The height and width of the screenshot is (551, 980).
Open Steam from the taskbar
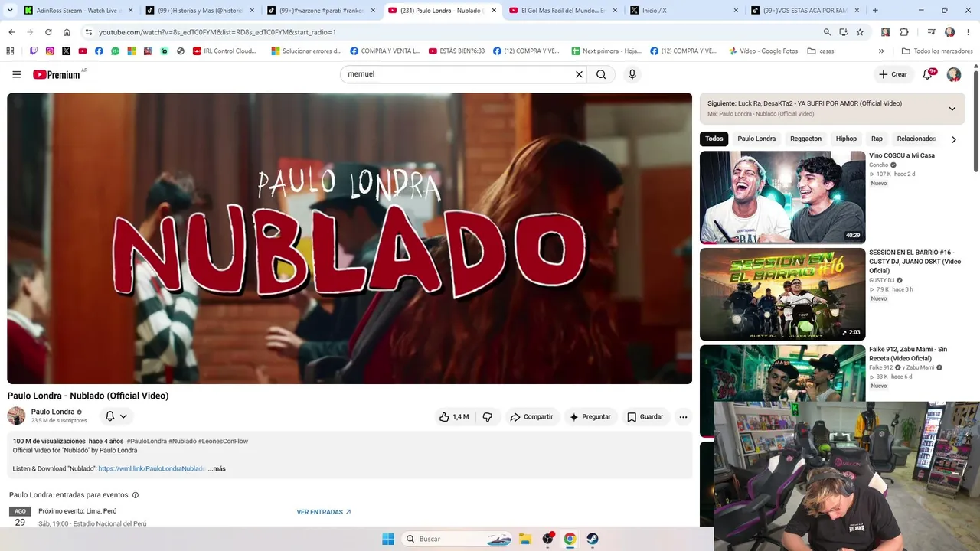[x=593, y=539]
